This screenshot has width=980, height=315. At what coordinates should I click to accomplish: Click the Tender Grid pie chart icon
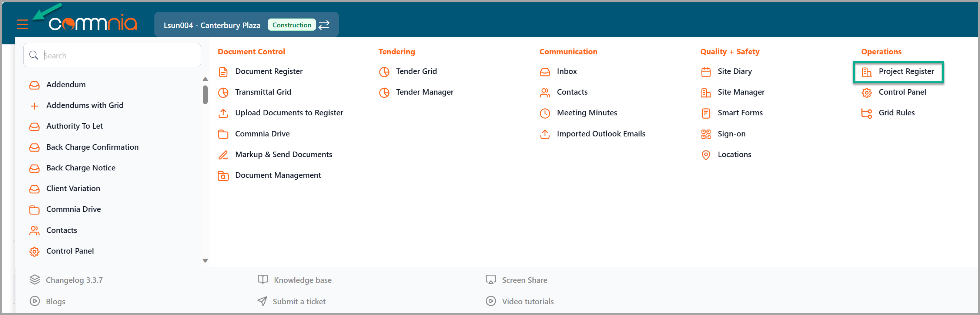pos(384,72)
